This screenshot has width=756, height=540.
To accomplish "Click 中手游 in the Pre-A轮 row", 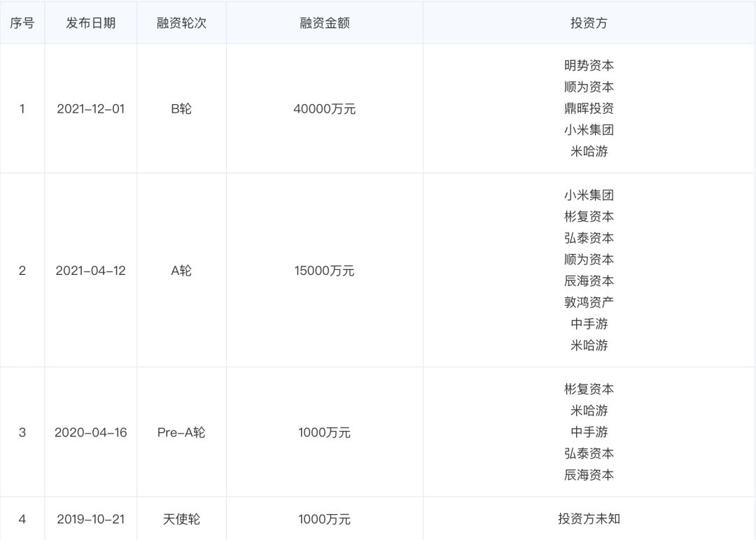I will [589, 432].
